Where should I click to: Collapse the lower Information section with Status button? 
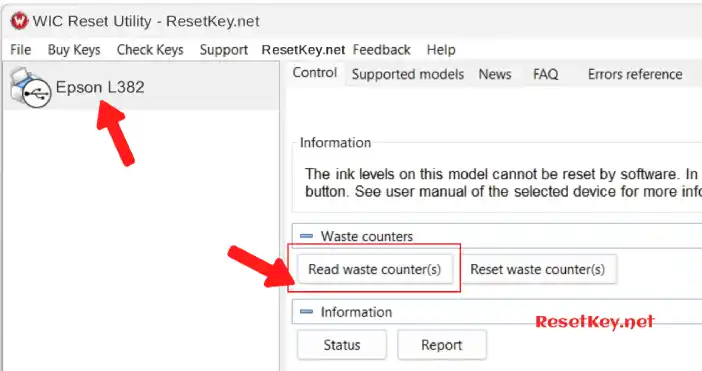tap(306, 311)
